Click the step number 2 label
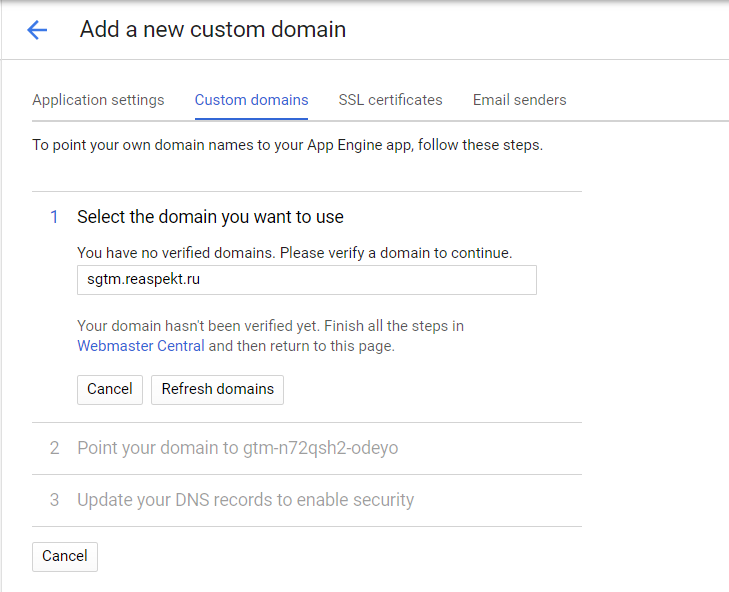 [x=55, y=448]
